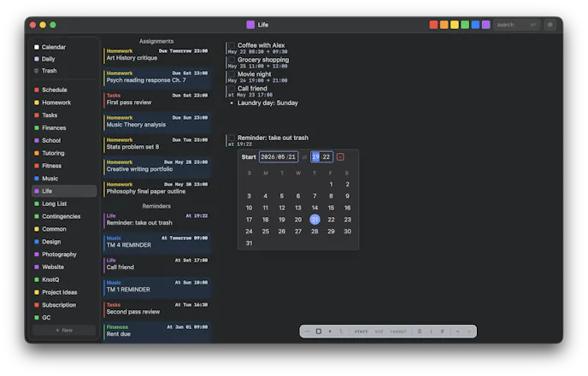This screenshot has width=588, height=376.
Task: Open the Philosophy final paper outline assignment
Action: click(x=156, y=188)
